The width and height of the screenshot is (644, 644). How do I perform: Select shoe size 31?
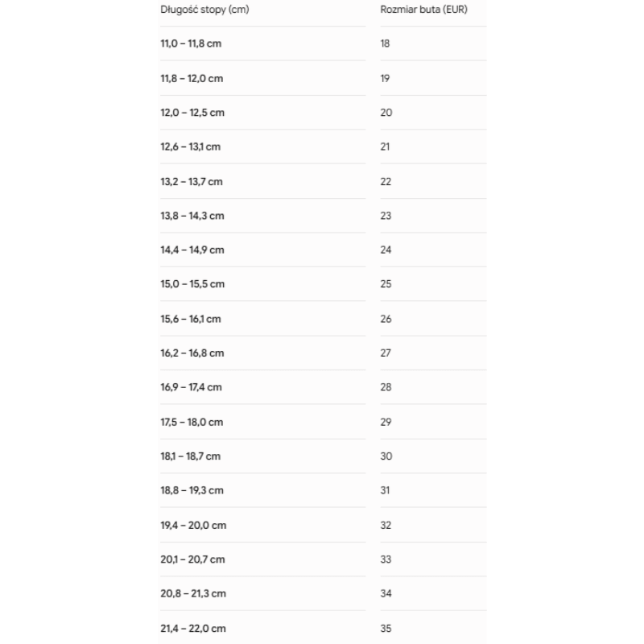click(385, 490)
